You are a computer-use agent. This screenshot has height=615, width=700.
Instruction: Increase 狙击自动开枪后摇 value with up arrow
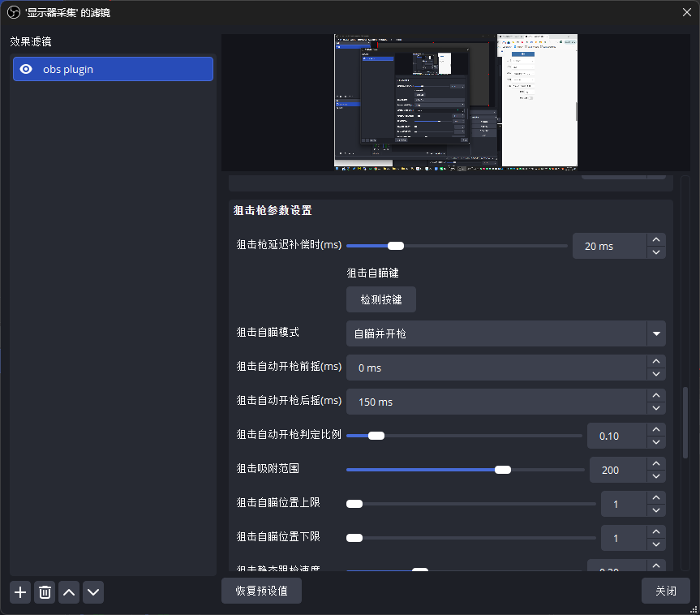pyautogui.click(x=656, y=395)
